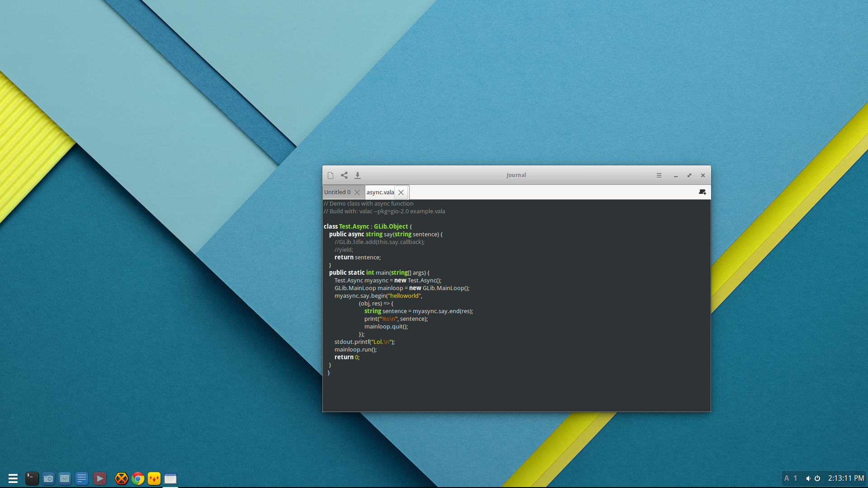Click the '//yield;' comment line

(344, 250)
